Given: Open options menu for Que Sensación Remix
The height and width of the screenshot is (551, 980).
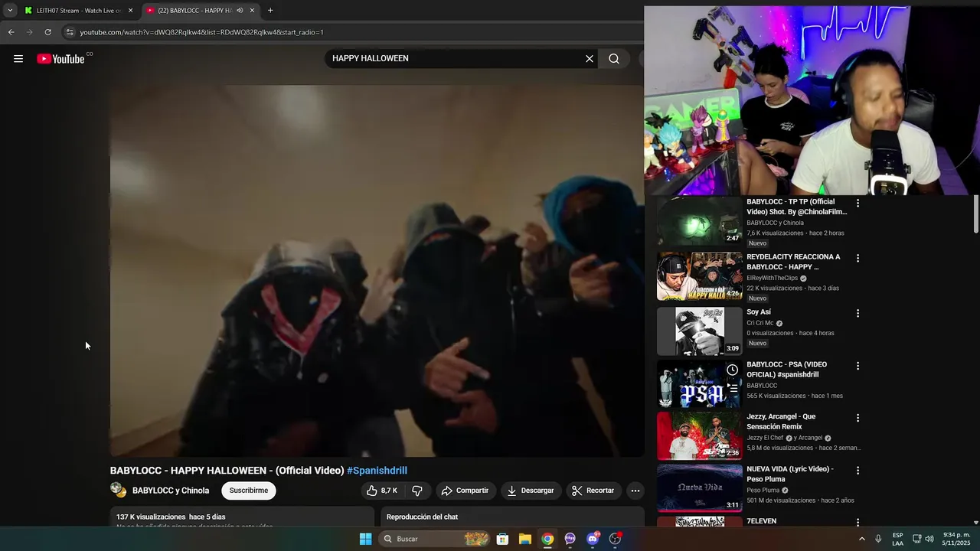Looking at the screenshot, I should click(857, 419).
